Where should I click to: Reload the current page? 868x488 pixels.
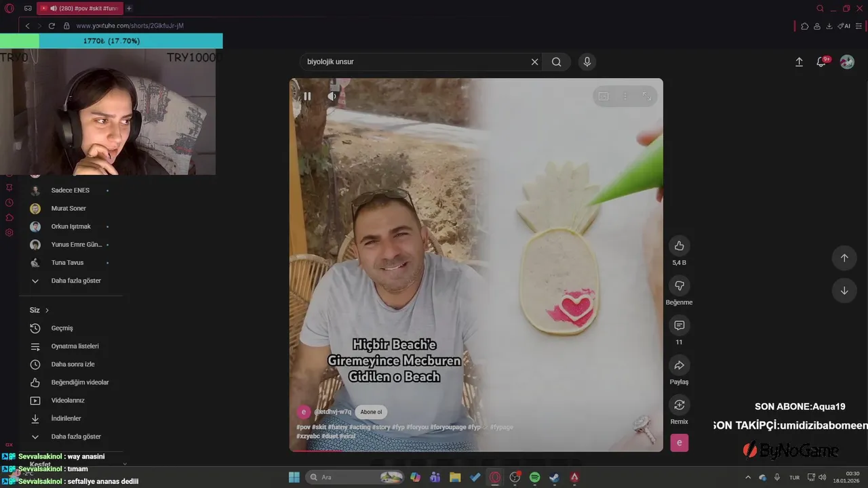pyautogui.click(x=52, y=26)
